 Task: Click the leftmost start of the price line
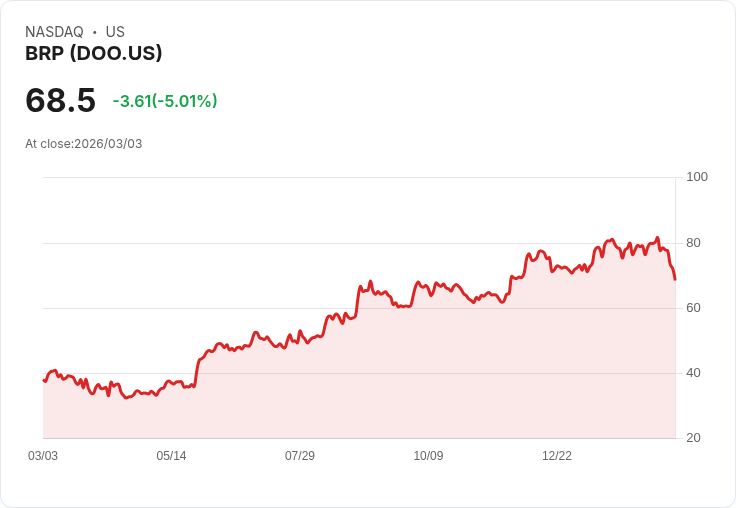[x=44, y=380]
